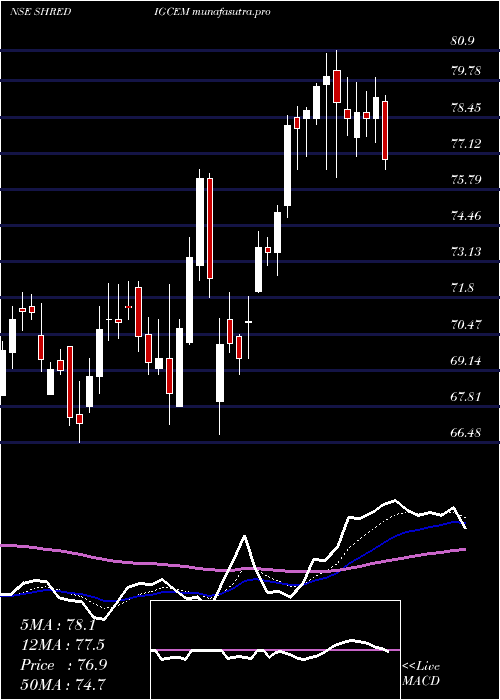Click the tallest red candlestick near 75.79

[x=210, y=228]
